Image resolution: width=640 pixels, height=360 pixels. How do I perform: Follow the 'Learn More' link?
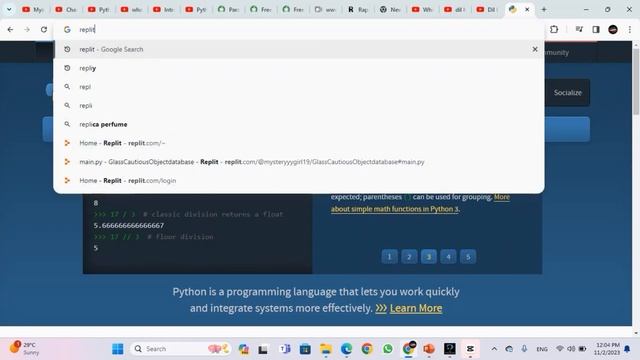click(416, 308)
